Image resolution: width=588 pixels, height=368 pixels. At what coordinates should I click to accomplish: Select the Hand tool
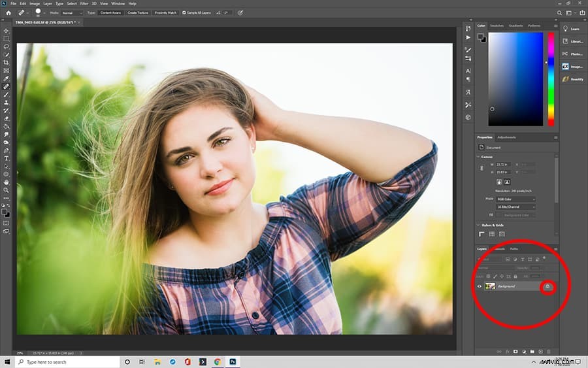coord(6,182)
